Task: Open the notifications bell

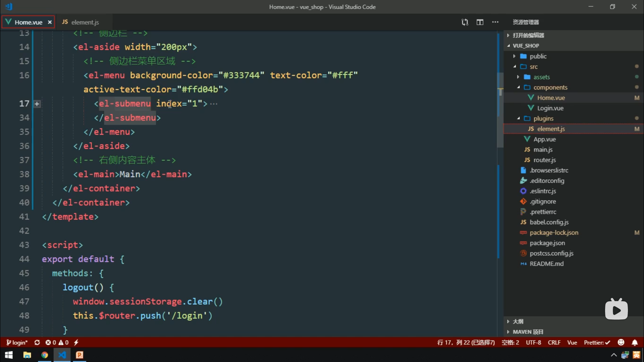Action: point(635,343)
